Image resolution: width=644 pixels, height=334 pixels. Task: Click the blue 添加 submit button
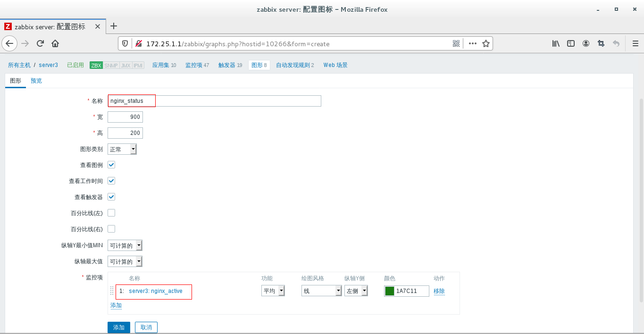(119, 327)
